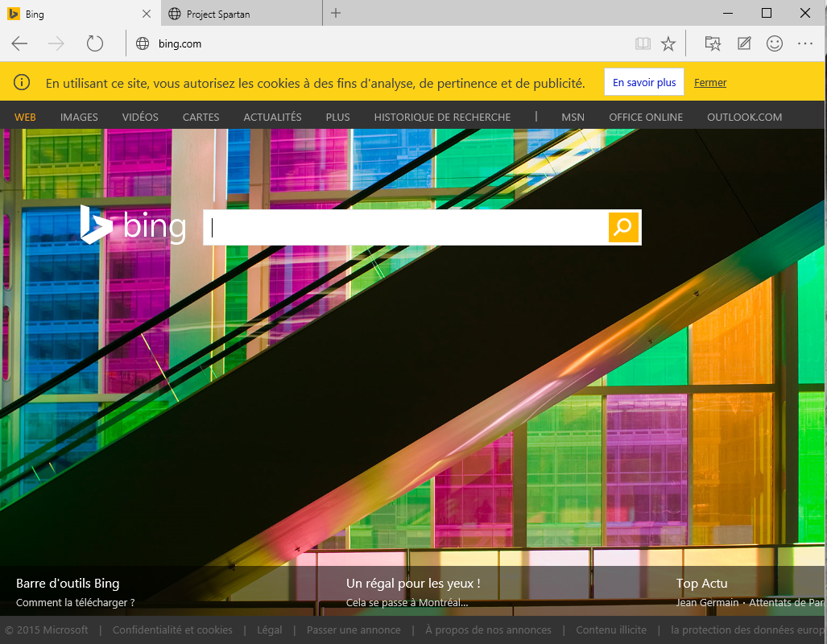Open the Jean Germain news item
827x644 pixels.
tap(707, 602)
